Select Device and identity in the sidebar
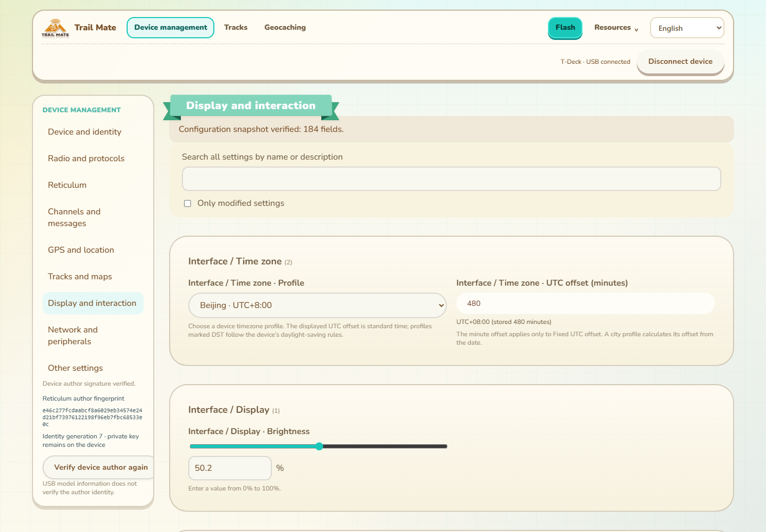Image resolution: width=766 pixels, height=532 pixels. 93,132
